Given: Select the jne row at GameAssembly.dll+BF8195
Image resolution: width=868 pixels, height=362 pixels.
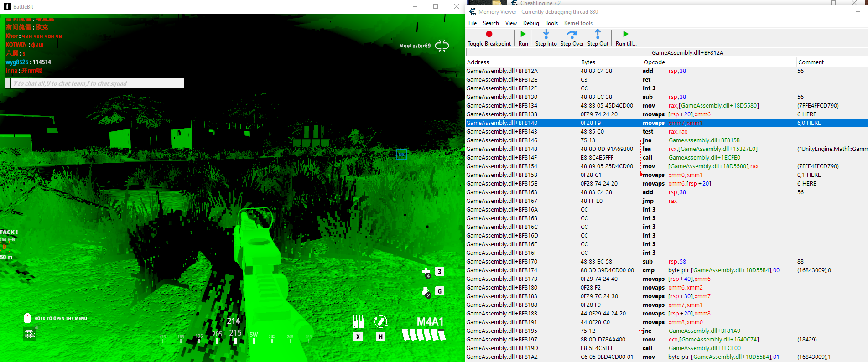Looking at the screenshot, I should coord(667,331).
